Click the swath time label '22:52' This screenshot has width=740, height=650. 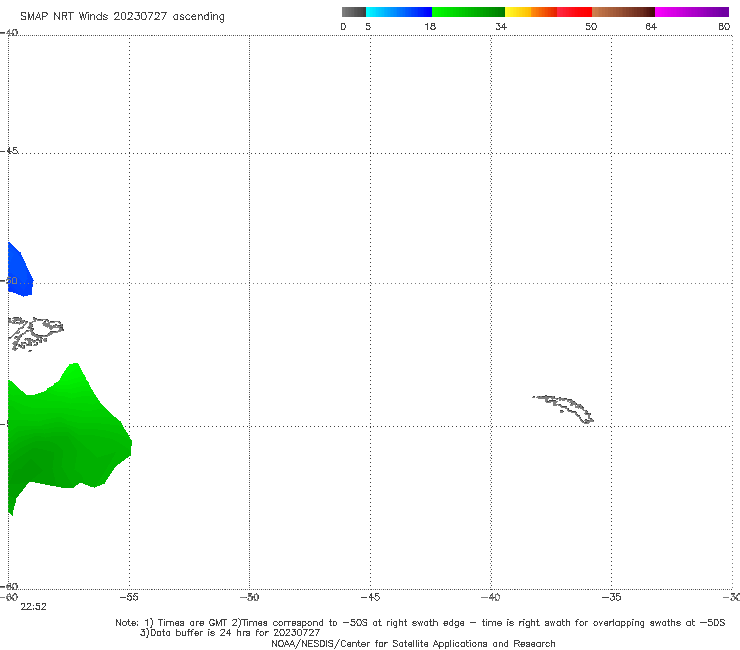pos(34,607)
